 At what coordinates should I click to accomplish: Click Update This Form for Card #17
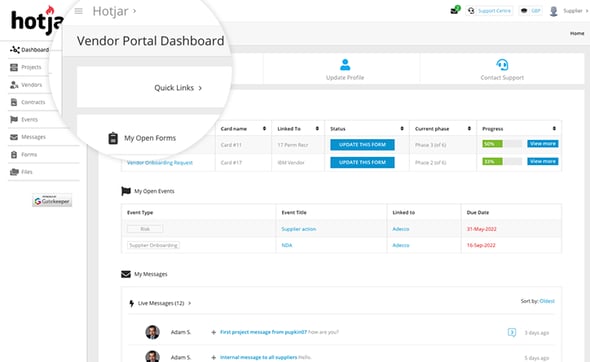point(362,163)
